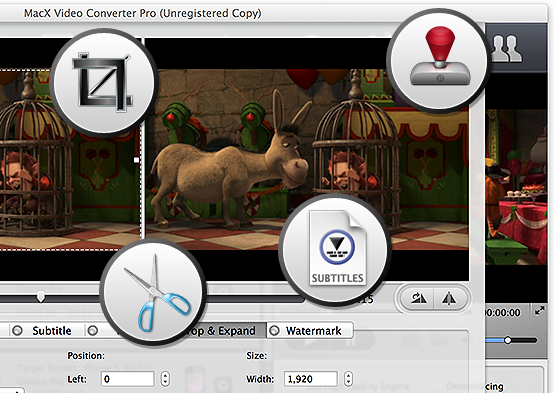
Task: Click the Left position input field
Action: coord(128,379)
